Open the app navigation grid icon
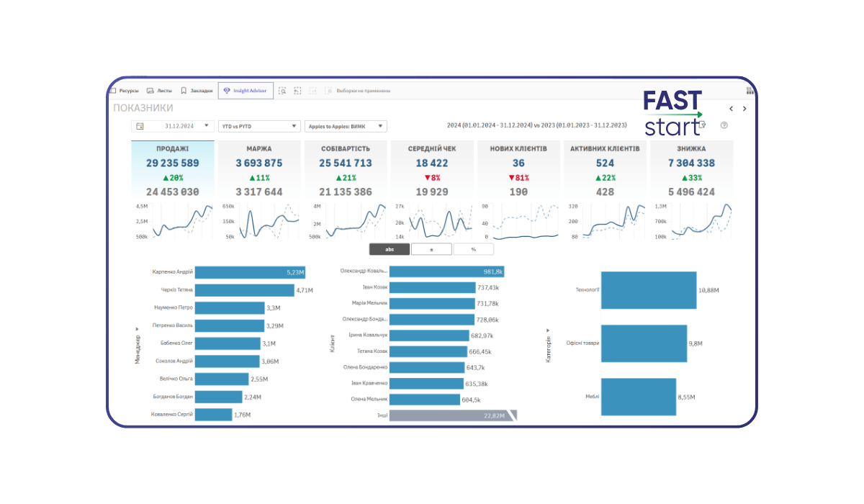 750,90
